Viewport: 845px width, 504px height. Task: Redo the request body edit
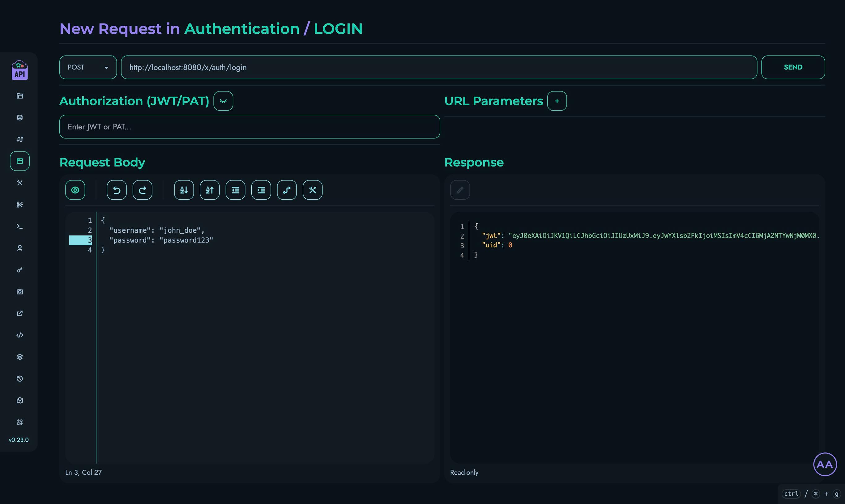tap(142, 190)
